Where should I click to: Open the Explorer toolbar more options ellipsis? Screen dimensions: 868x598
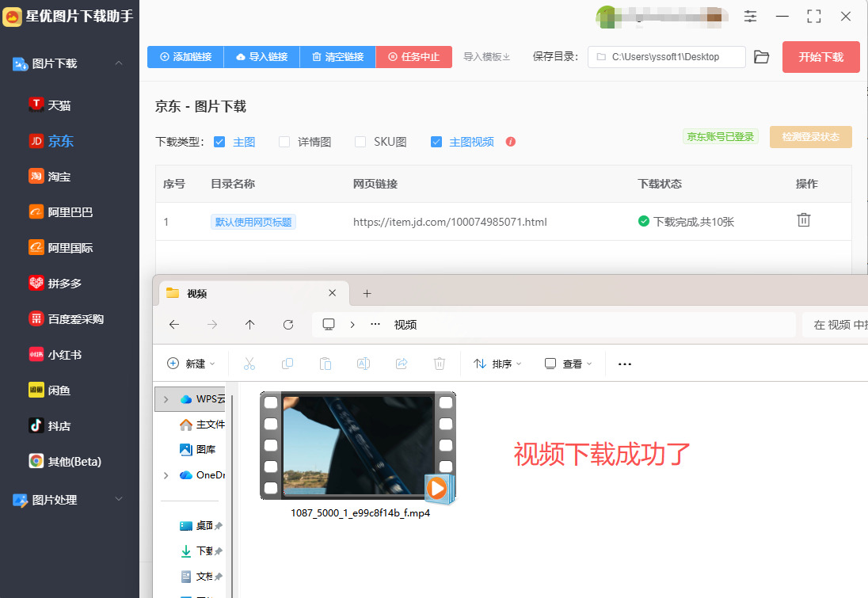click(624, 364)
